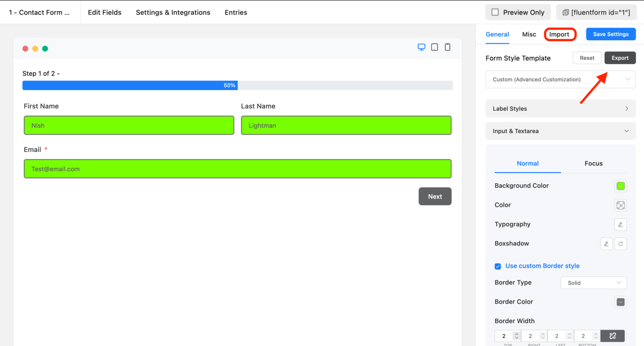
Task: Switch preview to mobile view
Action: point(447,47)
